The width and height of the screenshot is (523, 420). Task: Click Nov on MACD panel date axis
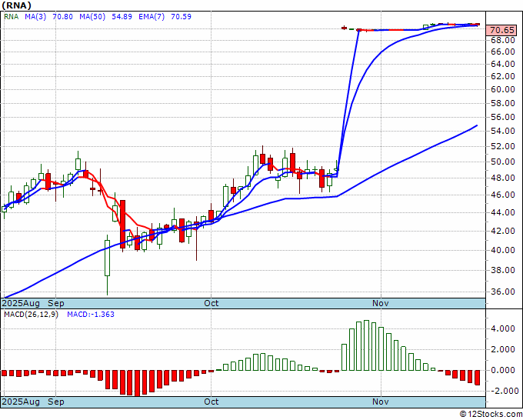click(381, 402)
